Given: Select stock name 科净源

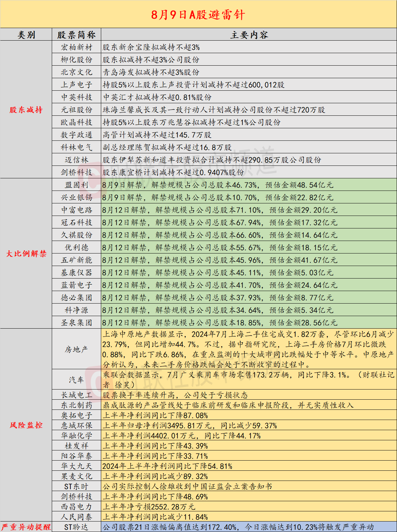Looking at the screenshot, I should pyautogui.click(x=76, y=310).
